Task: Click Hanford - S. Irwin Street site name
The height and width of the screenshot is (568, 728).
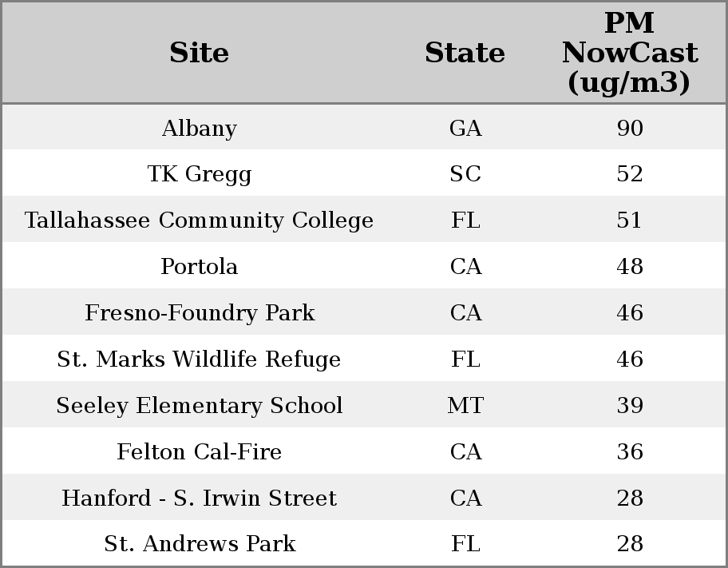Action: pyautogui.click(x=200, y=498)
